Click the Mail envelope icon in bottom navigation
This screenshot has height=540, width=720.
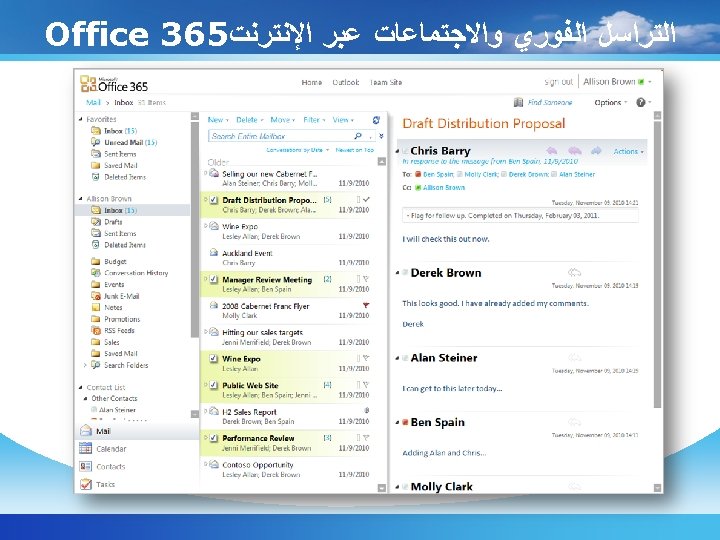pyautogui.click(x=86, y=431)
